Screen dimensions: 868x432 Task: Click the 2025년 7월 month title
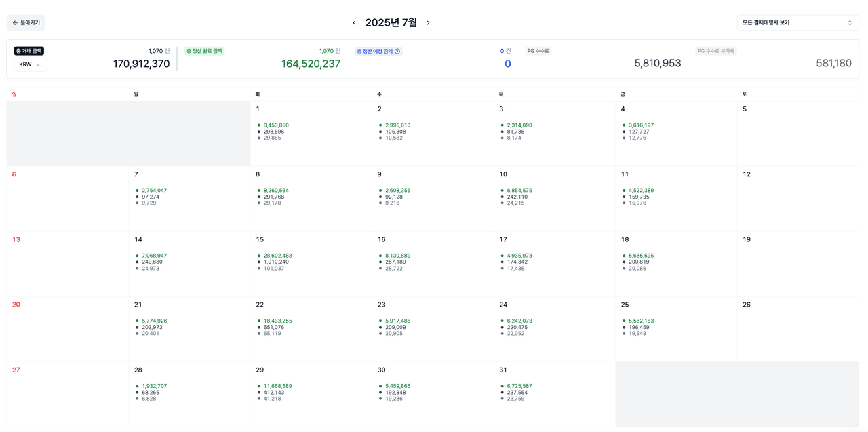[x=391, y=22]
